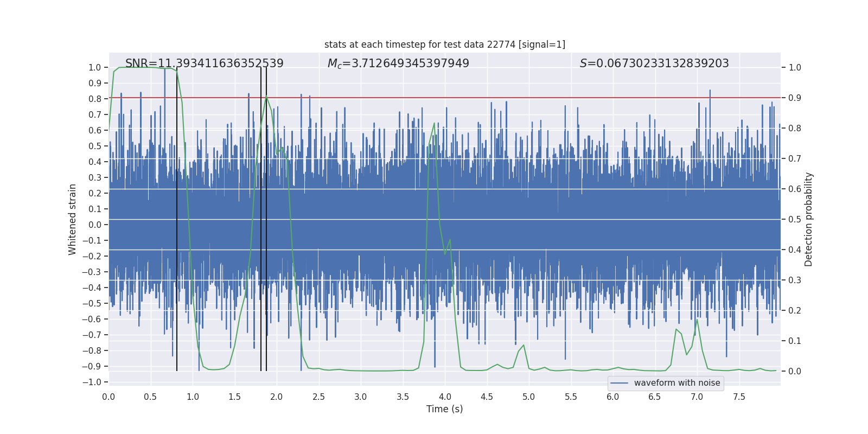Click the 'Whitened strain' y-axis label
868x434 pixels.
coord(72,219)
